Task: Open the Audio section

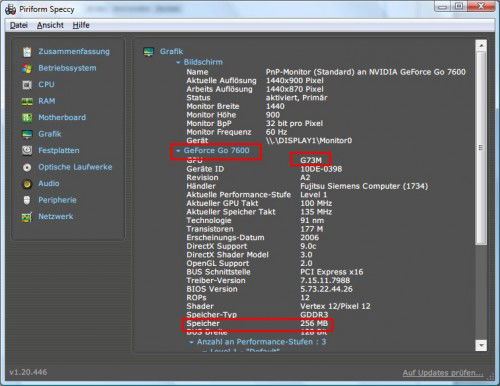Action: tap(49, 183)
